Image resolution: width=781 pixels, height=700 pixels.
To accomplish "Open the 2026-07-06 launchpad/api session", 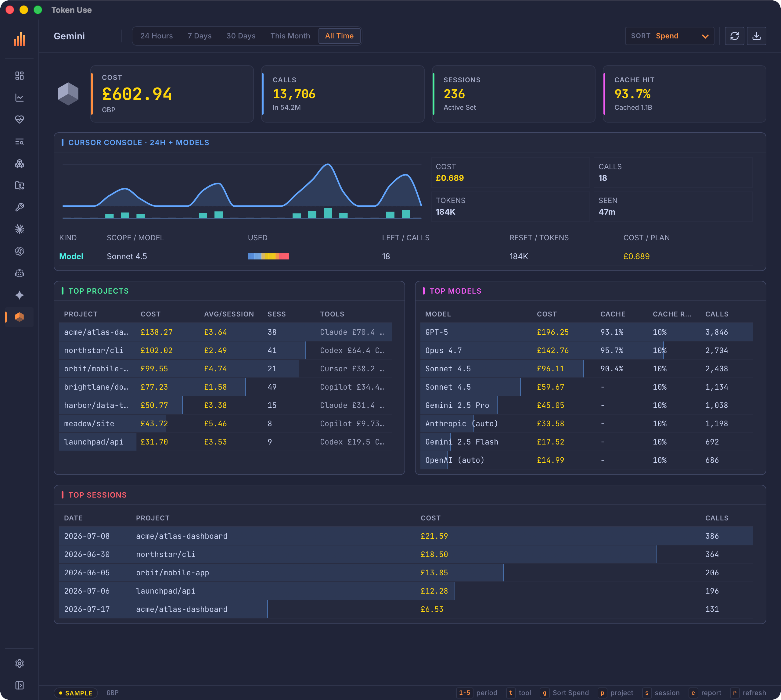I will coord(406,591).
